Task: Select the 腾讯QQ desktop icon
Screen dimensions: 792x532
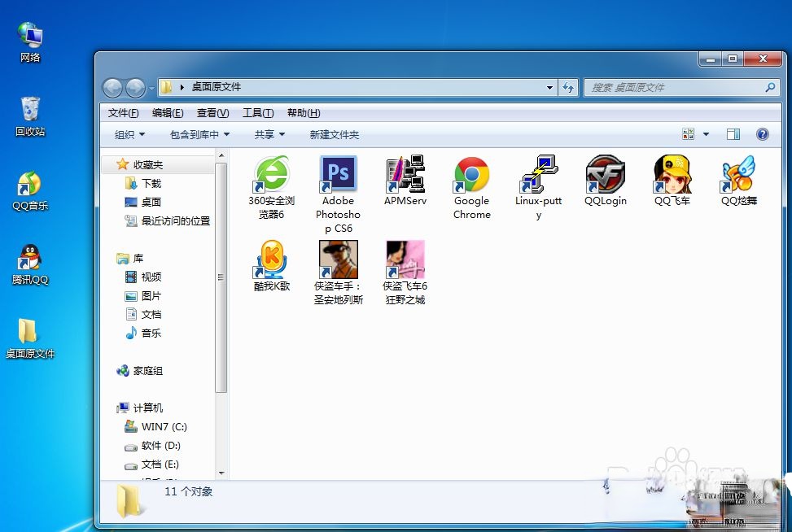Action: (x=30, y=264)
